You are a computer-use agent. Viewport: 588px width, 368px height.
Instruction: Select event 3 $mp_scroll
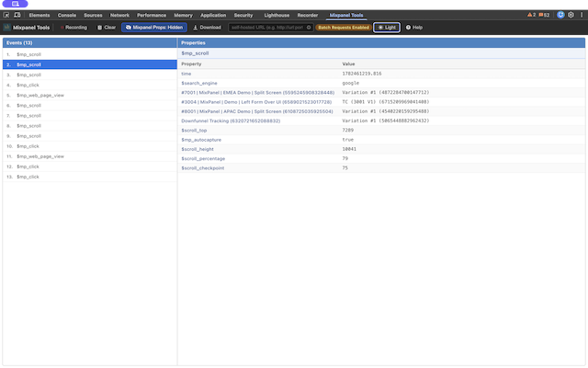pos(90,75)
